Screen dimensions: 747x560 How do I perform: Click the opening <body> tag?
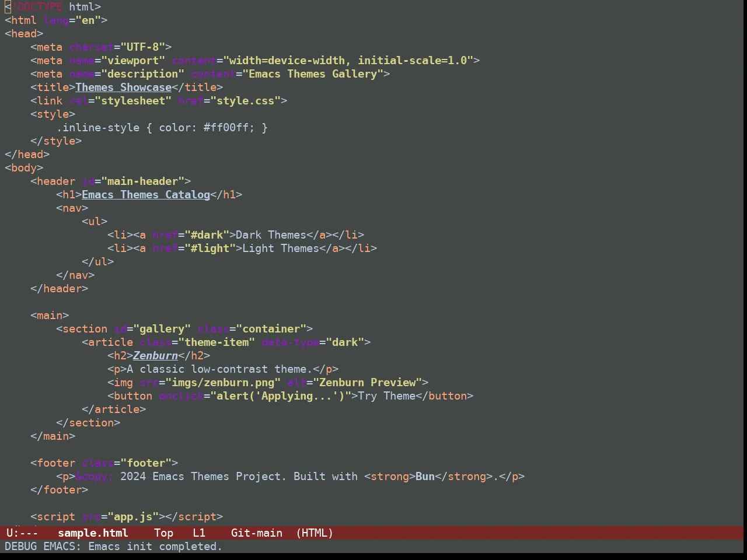pyautogui.click(x=24, y=168)
